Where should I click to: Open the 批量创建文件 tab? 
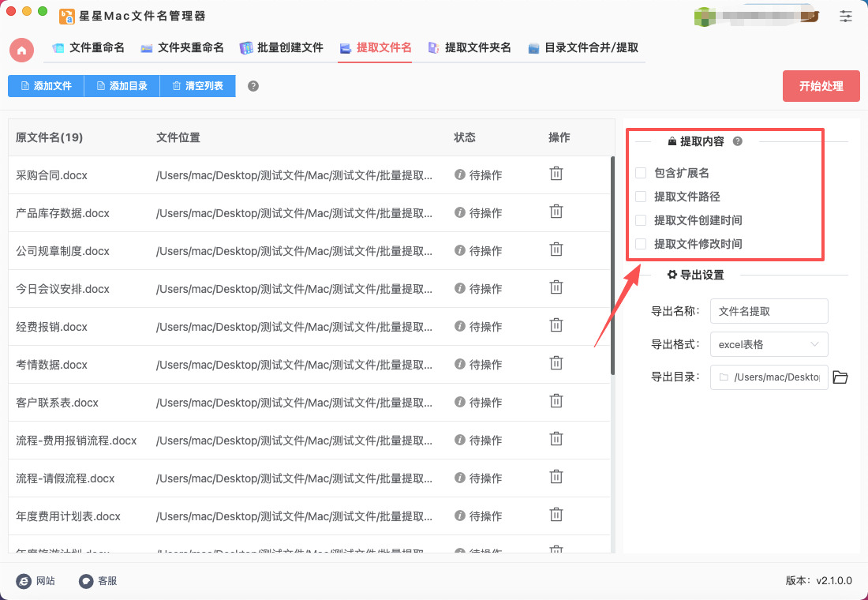(281, 47)
